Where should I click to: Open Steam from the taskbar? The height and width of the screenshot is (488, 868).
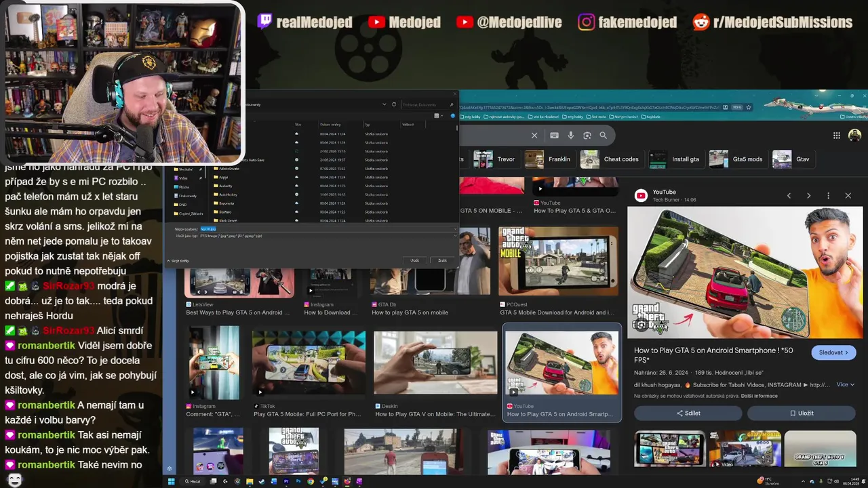click(262, 481)
